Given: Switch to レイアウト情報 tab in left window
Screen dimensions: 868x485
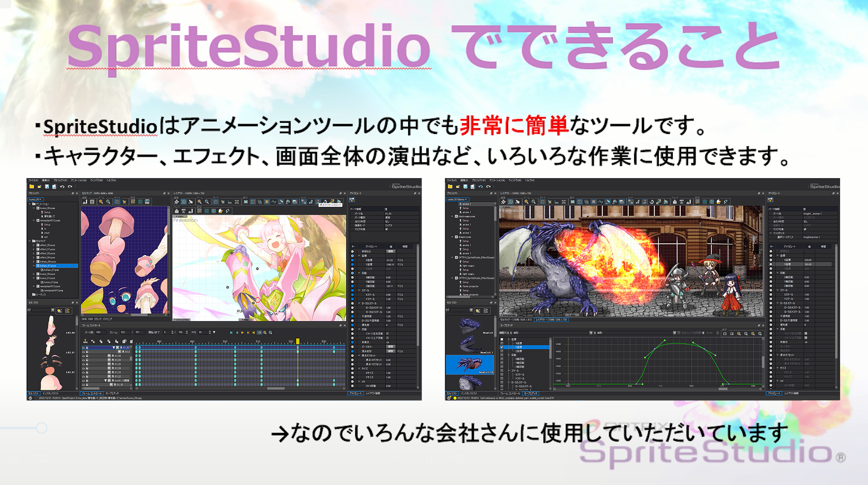Looking at the screenshot, I should (373, 393).
